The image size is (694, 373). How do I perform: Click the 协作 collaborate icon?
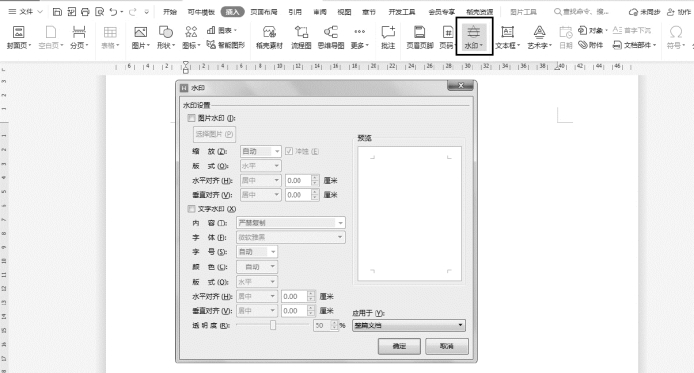(x=679, y=12)
